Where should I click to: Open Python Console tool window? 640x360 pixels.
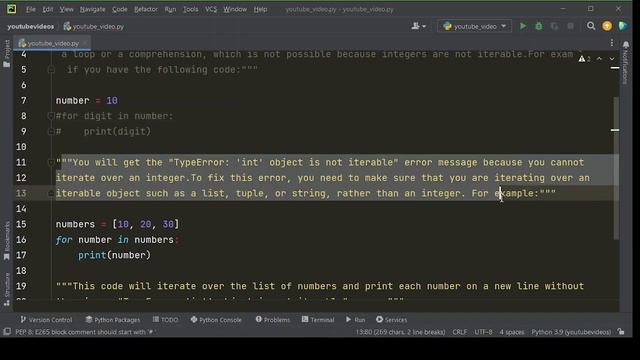tap(216, 320)
